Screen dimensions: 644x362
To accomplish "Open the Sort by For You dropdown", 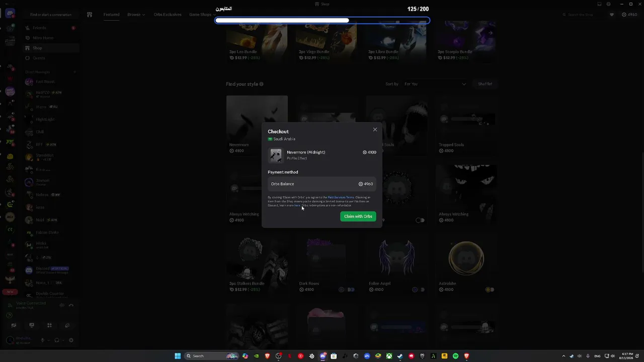I will pos(435,84).
